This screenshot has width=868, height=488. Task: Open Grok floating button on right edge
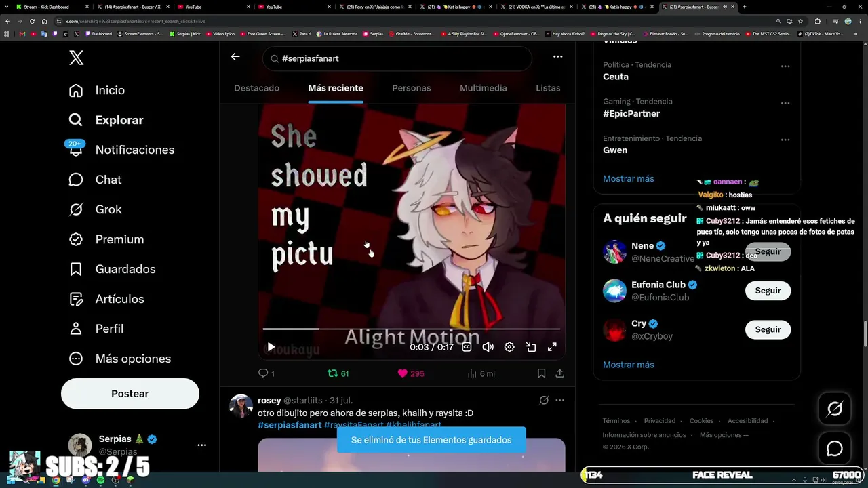[x=835, y=409]
